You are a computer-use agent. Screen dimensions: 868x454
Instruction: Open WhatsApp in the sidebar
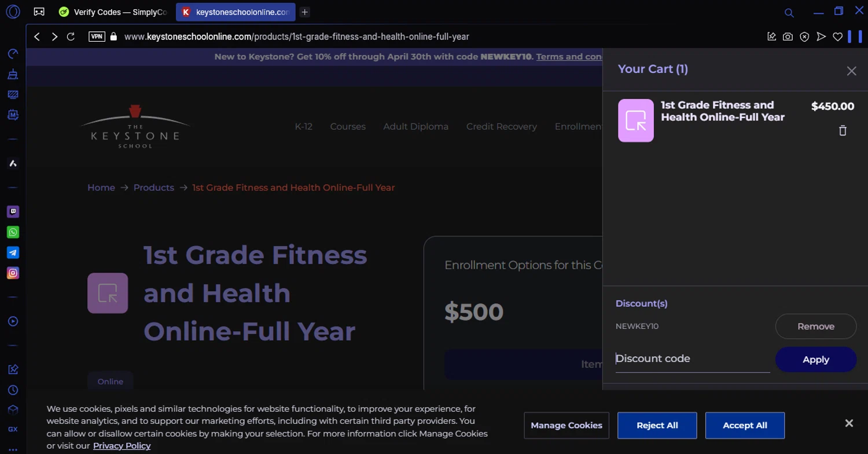[x=13, y=232]
